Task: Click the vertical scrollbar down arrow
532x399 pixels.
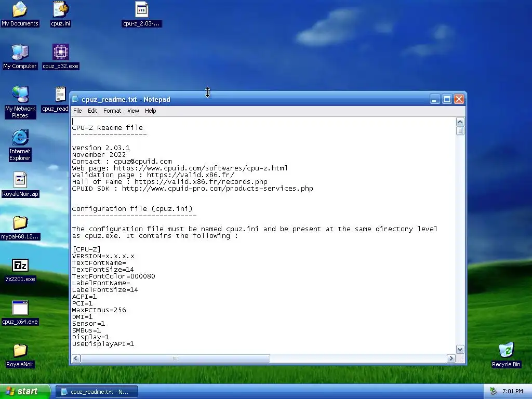Action: pos(460,350)
